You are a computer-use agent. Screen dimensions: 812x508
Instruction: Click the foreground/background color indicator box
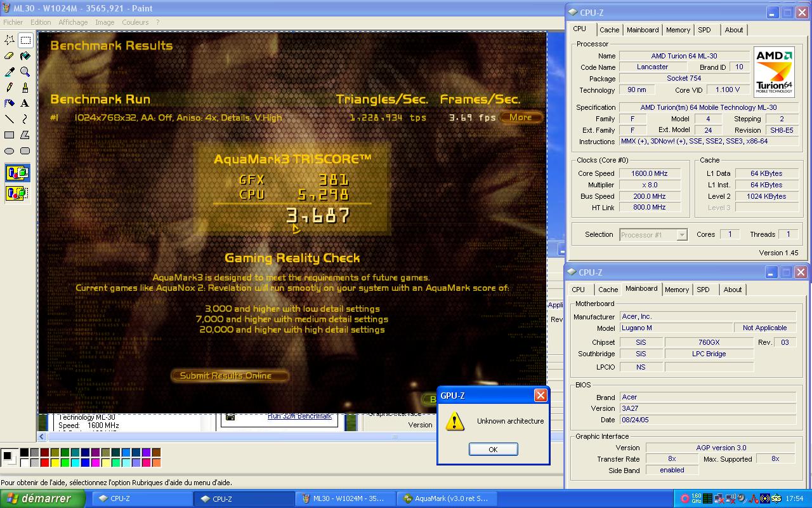click(x=10, y=457)
